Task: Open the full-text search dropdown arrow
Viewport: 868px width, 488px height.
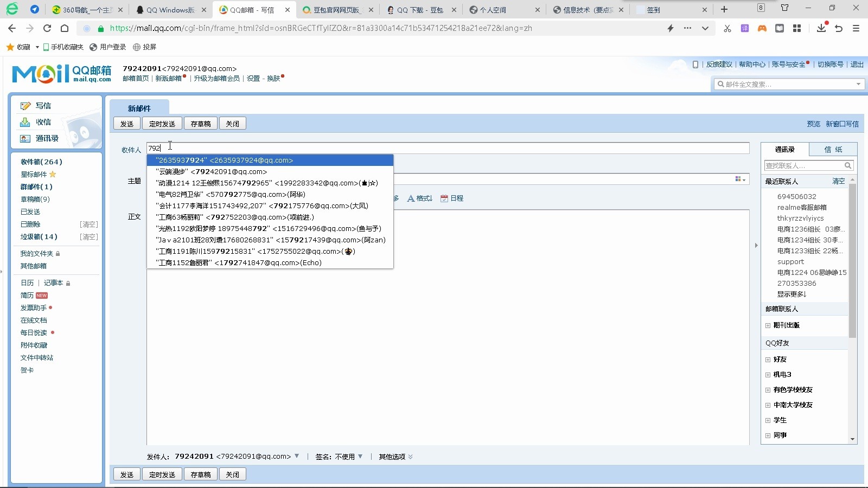Action: click(x=858, y=84)
